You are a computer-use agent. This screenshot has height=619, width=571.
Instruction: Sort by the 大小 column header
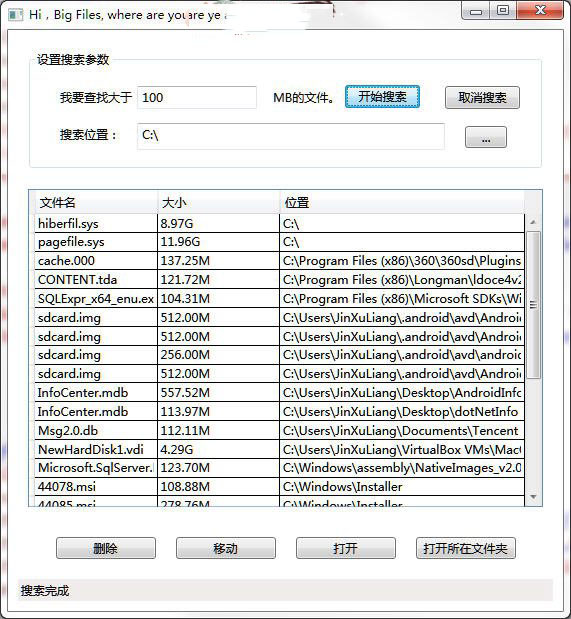[x=218, y=203]
